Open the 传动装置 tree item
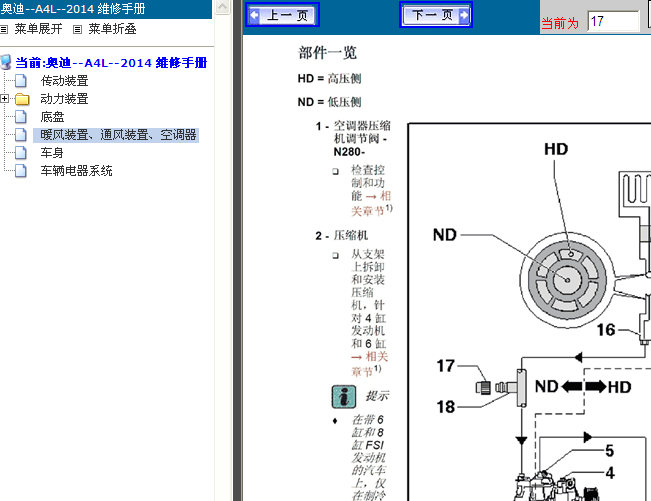This screenshot has width=651, height=501. point(64,81)
